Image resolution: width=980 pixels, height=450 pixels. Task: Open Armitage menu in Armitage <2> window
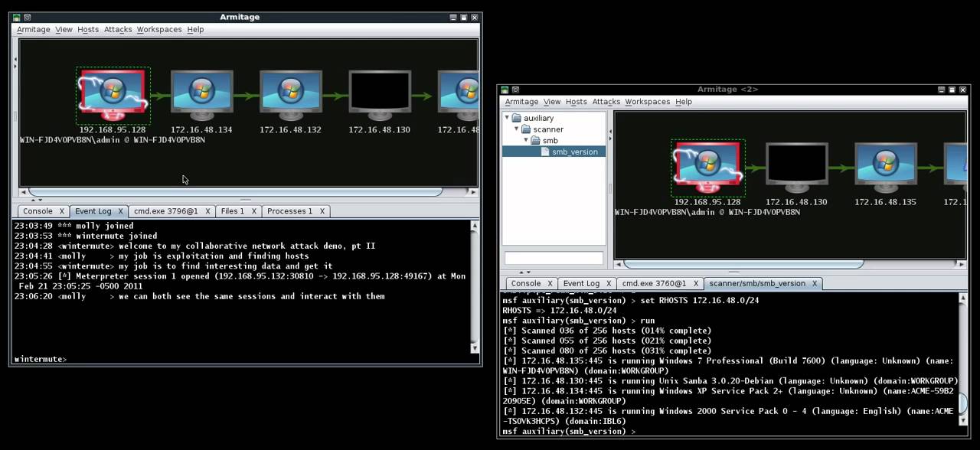tap(521, 102)
